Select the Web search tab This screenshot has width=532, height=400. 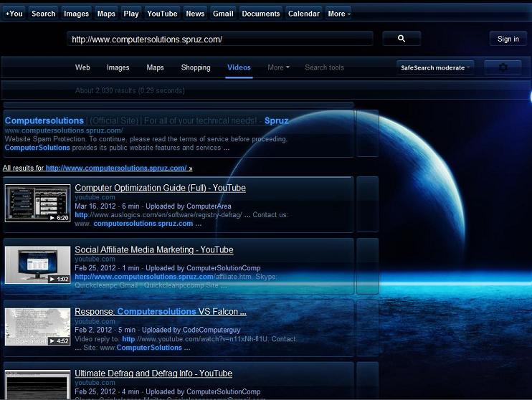point(83,67)
